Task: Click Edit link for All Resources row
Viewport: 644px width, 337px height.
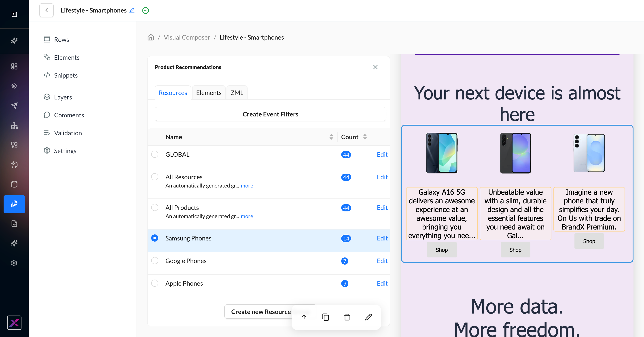Action: (x=382, y=177)
